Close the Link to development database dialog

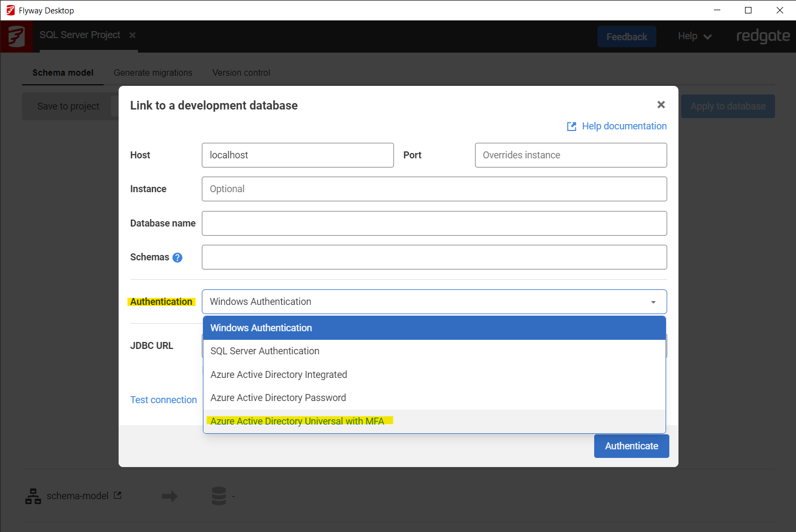(661, 105)
